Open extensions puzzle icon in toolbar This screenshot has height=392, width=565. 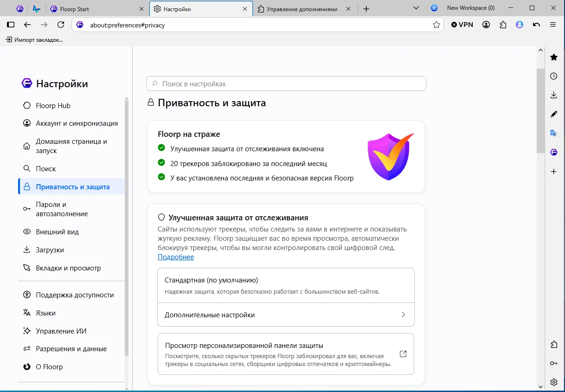point(503,25)
